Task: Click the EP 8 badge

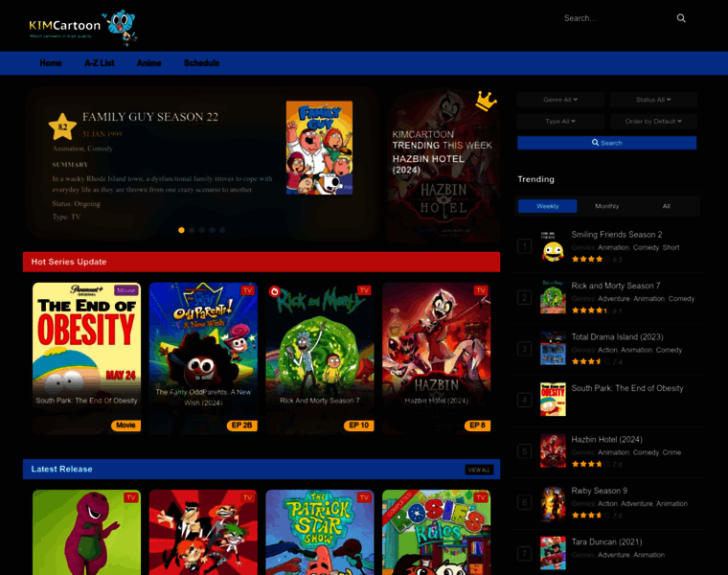Action: pos(477,425)
